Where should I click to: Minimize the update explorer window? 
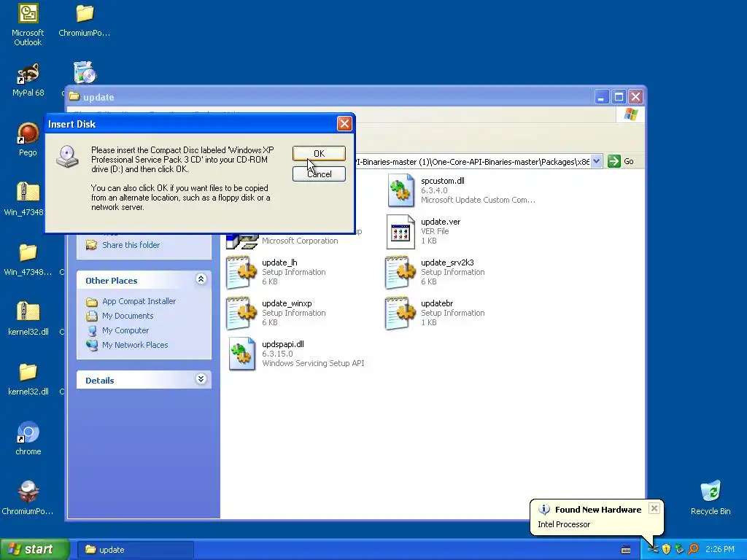[602, 97]
